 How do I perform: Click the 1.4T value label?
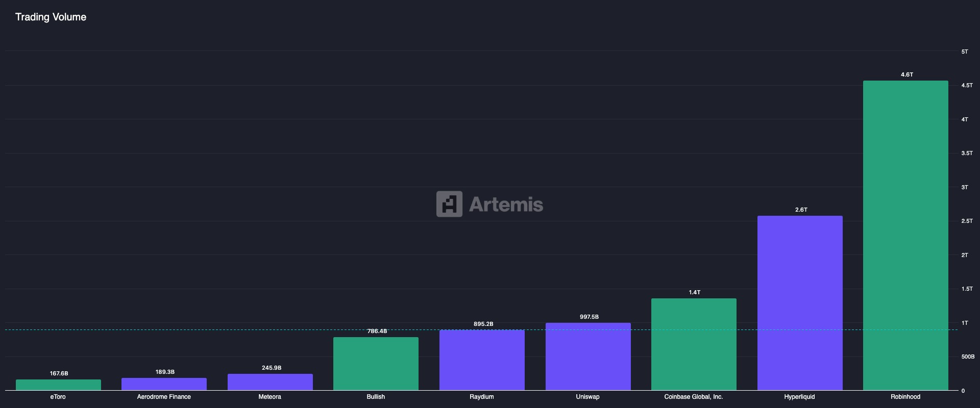(695, 293)
